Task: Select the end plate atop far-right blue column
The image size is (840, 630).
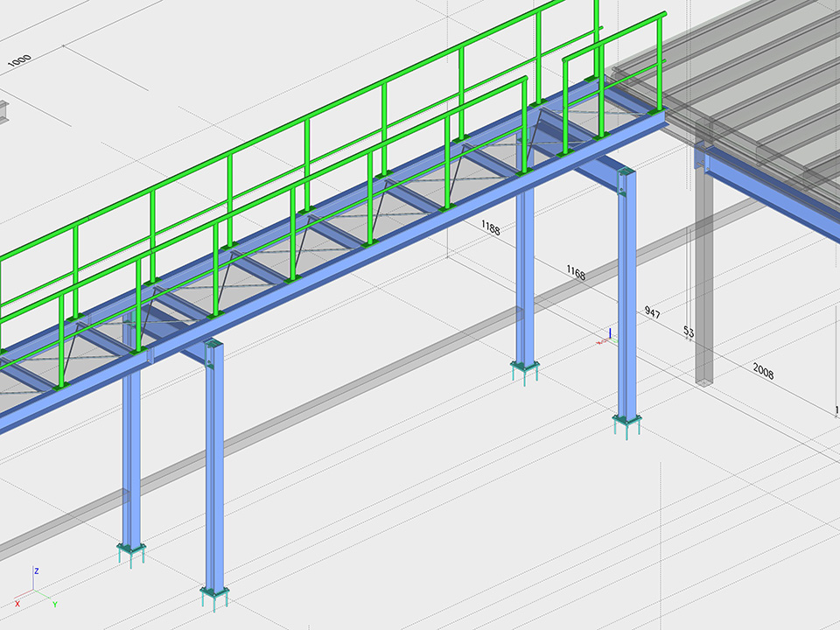Action: [623, 182]
